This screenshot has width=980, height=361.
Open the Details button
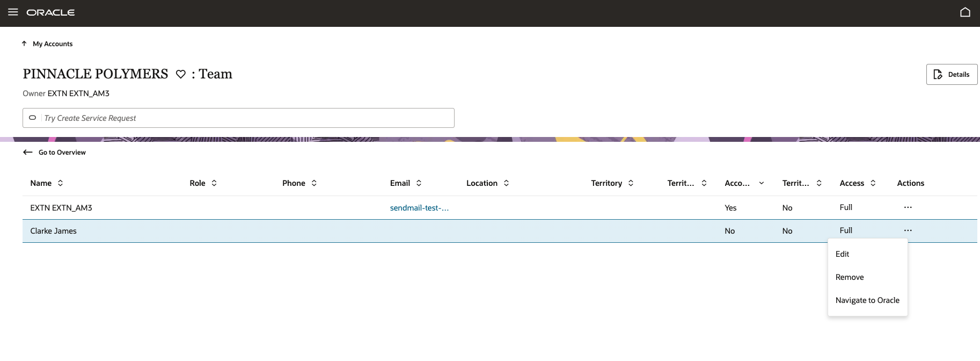tap(952, 75)
